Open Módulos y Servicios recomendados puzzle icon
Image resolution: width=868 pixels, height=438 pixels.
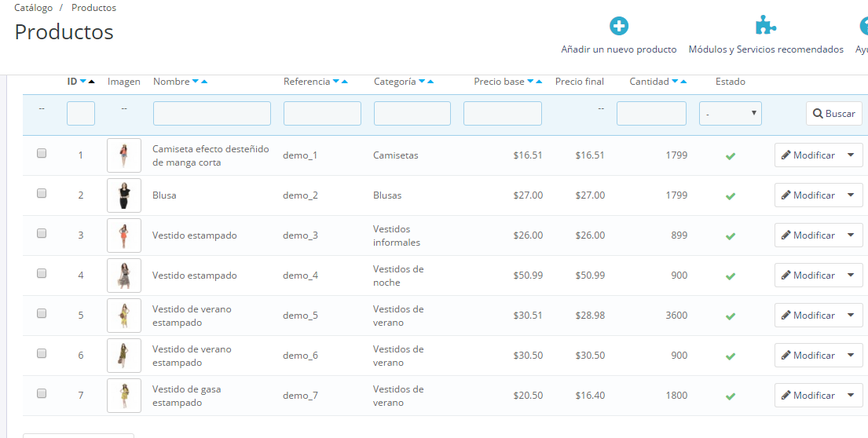pos(765,26)
